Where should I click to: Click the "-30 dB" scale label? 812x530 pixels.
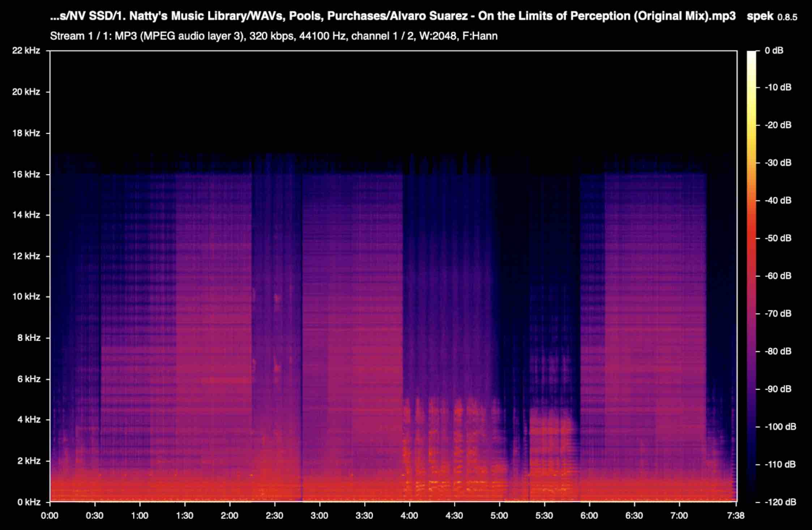tap(778, 163)
